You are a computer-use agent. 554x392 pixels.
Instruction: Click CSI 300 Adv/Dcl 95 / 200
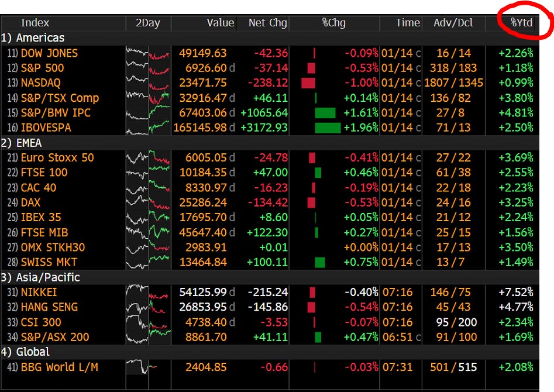(x=456, y=322)
